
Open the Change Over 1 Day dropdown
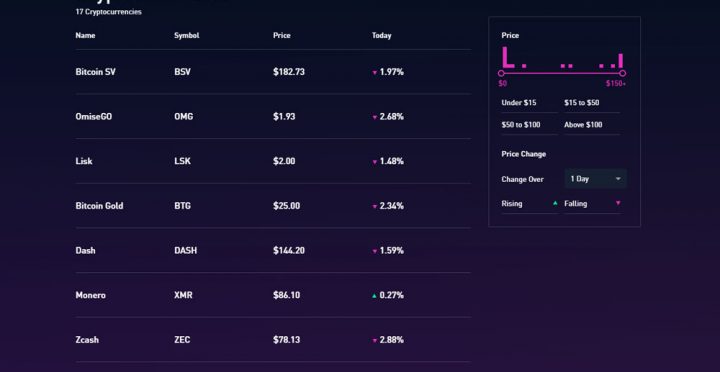pos(595,179)
